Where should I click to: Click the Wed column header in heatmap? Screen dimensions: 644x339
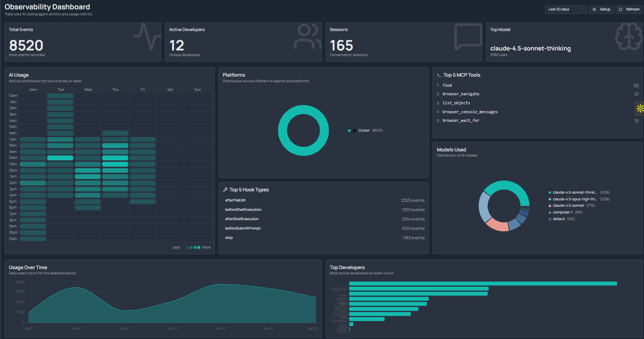pyautogui.click(x=88, y=90)
